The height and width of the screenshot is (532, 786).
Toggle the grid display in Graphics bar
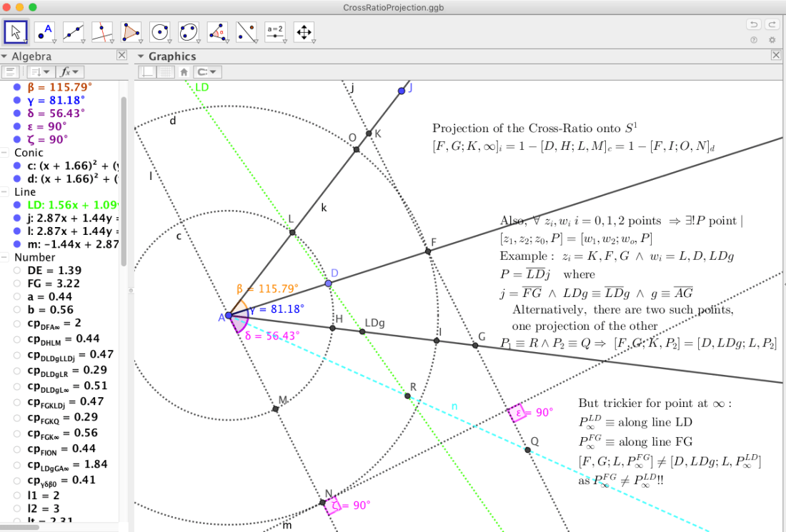165,71
